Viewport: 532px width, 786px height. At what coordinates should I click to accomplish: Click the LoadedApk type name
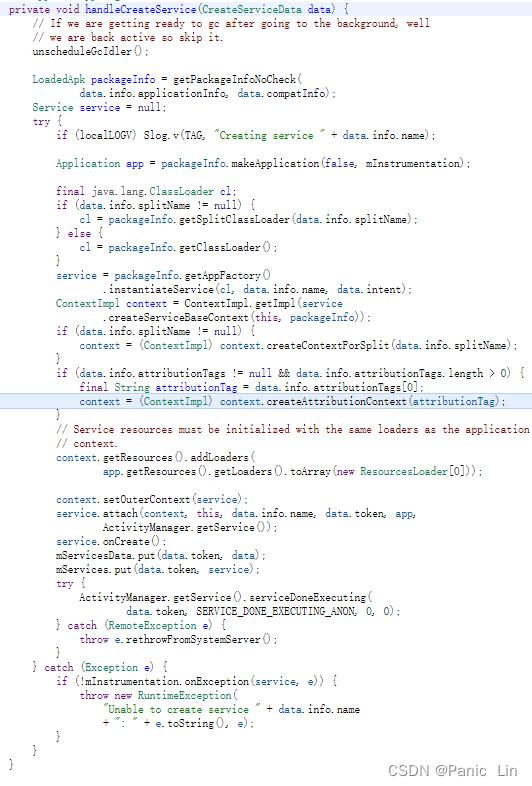tap(59, 79)
